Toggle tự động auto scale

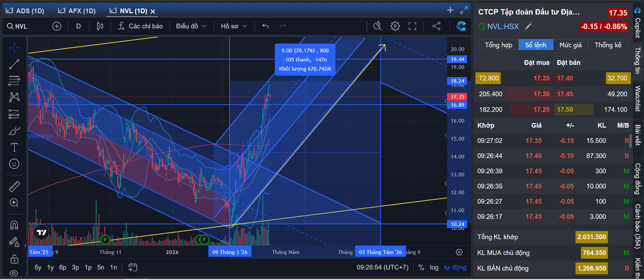click(455, 268)
